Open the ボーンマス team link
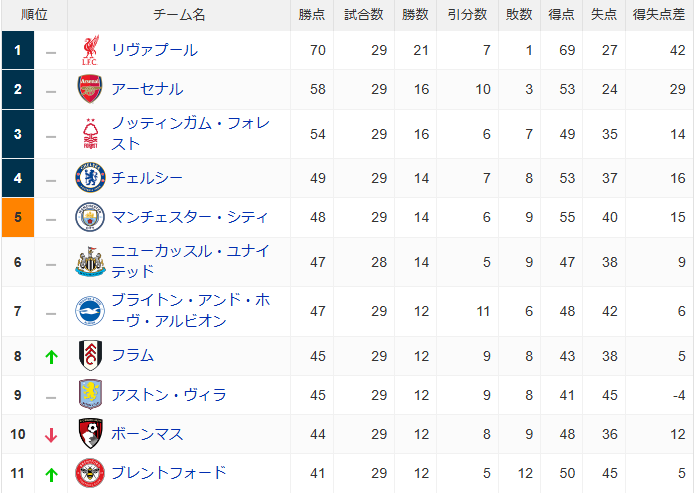Viewport: 694px width, 493px height. 147,434
